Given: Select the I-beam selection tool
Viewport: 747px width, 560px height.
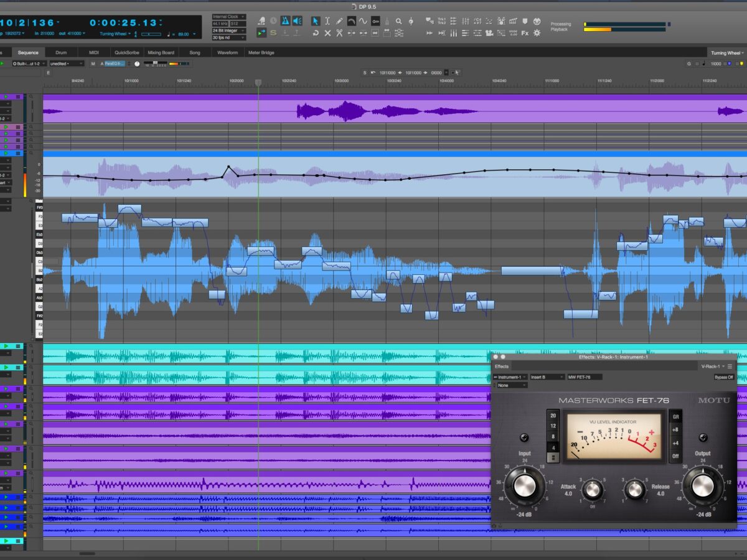Looking at the screenshot, I should (x=327, y=21).
